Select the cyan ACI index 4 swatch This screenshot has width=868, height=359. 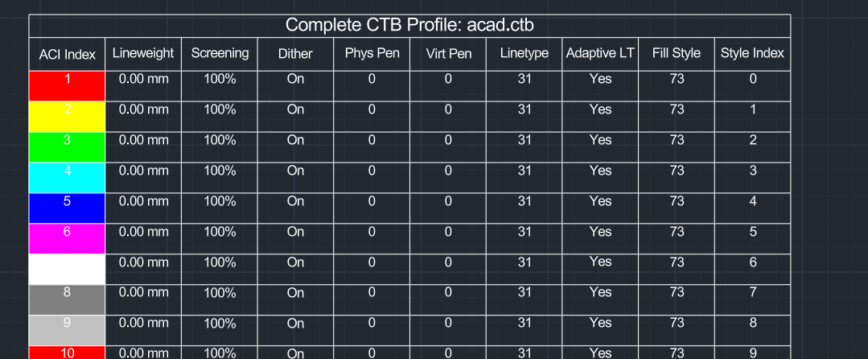67,177
